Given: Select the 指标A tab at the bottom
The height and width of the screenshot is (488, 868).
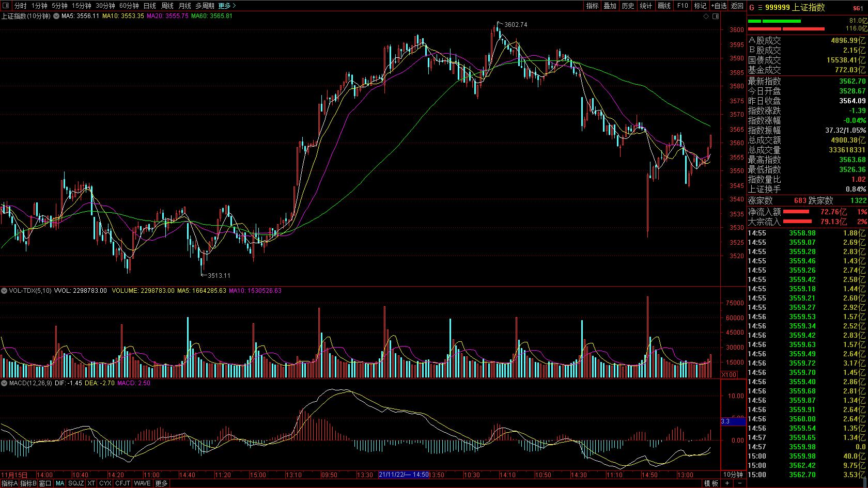Looking at the screenshot, I should [x=9, y=483].
